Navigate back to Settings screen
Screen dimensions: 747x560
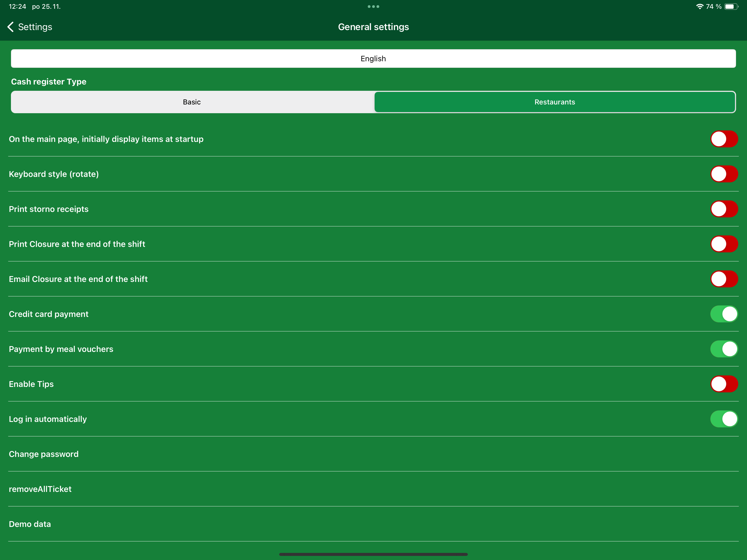[x=30, y=27]
